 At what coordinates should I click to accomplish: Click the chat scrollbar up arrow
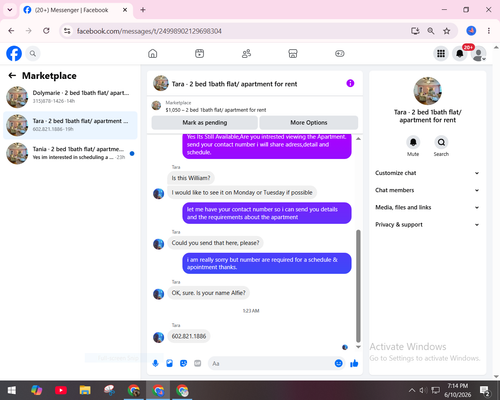tap(358, 139)
